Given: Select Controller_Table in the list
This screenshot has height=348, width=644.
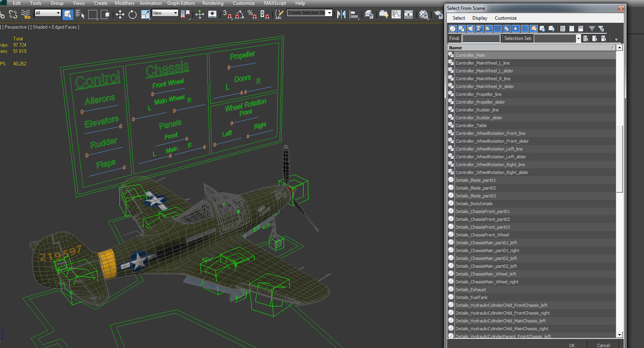Looking at the screenshot, I should (532, 125).
